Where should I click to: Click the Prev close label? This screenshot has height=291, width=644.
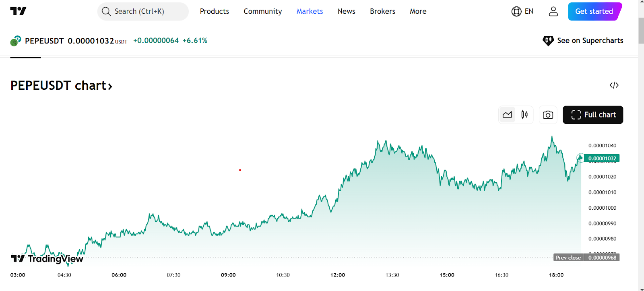(x=568, y=258)
